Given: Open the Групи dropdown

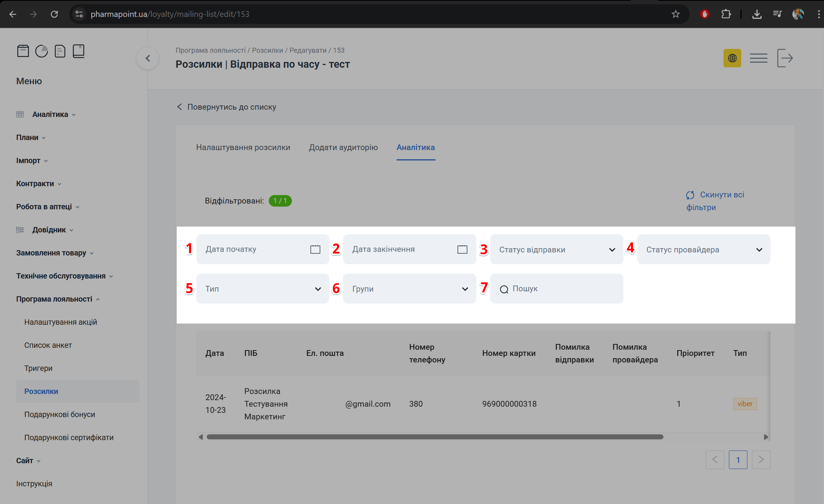Looking at the screenshot, I should tap(409, 289).
